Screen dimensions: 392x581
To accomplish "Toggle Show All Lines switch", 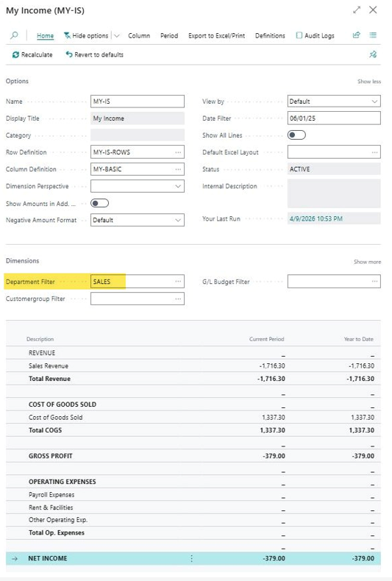I will coord(296,135).
